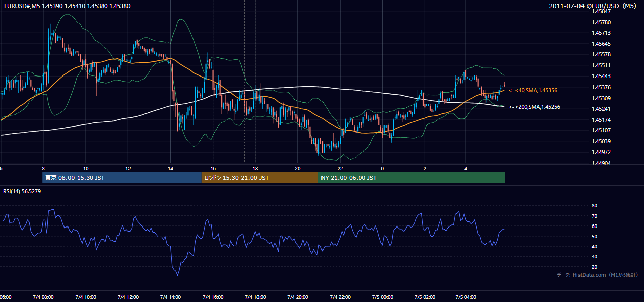Click bottom time label 7/4 20:00
The width and height of the screenshot is (644, 302).
coord(297,297)
